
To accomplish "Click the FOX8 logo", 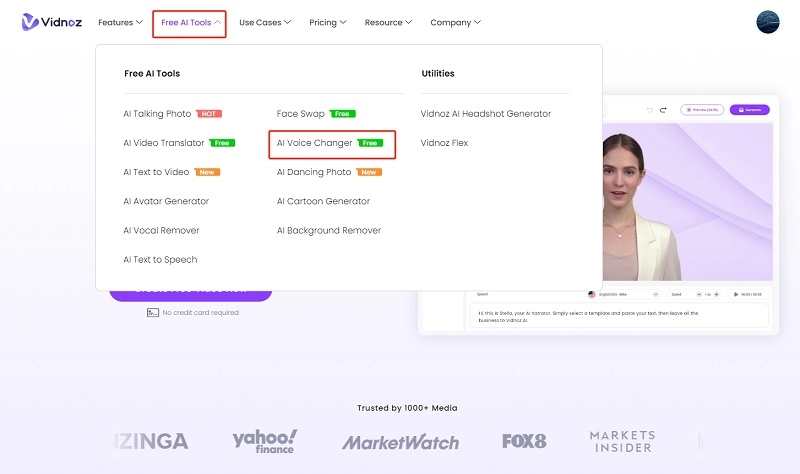I will click(524, 441).
